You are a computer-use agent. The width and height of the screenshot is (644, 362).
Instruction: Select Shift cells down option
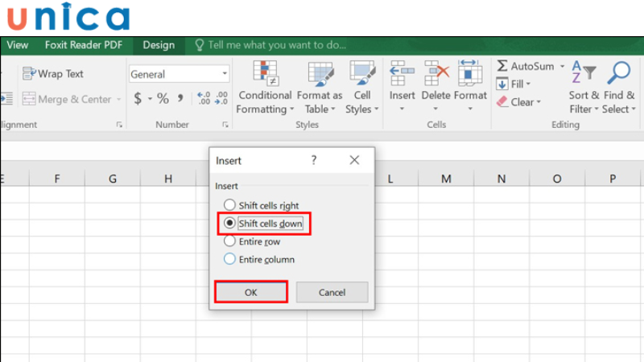point(263,224)
